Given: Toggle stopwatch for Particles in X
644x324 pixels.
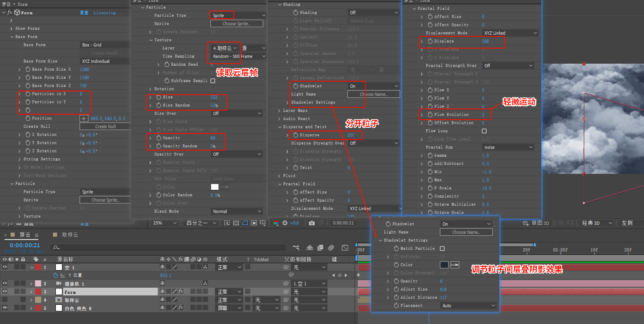Looking at the screenshot, I should click(28, 94).
